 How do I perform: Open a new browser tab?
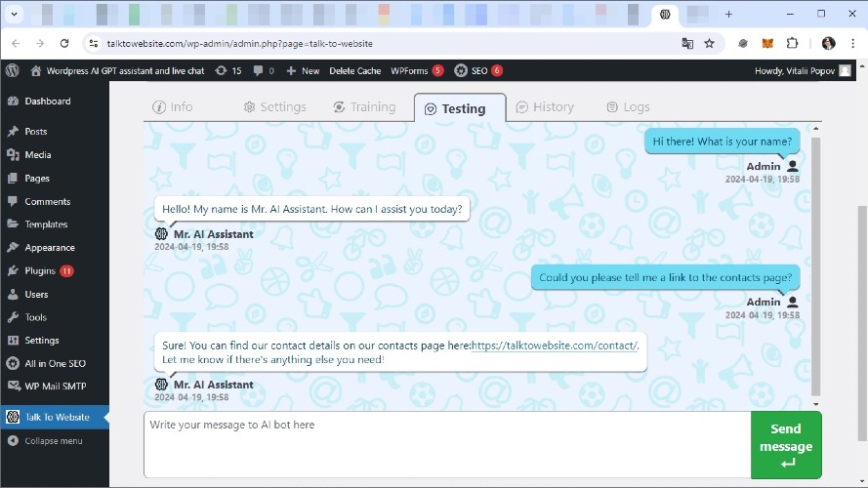pyautogui.click(x=728, y=15)
